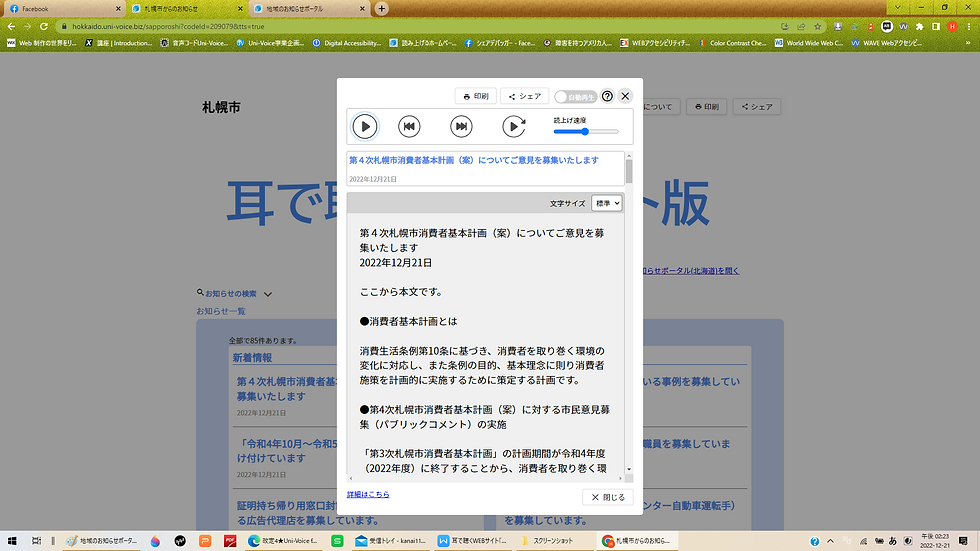Screen dimensions: 980x551
Task: Click the background page 印刷 button
Action: 707,107
